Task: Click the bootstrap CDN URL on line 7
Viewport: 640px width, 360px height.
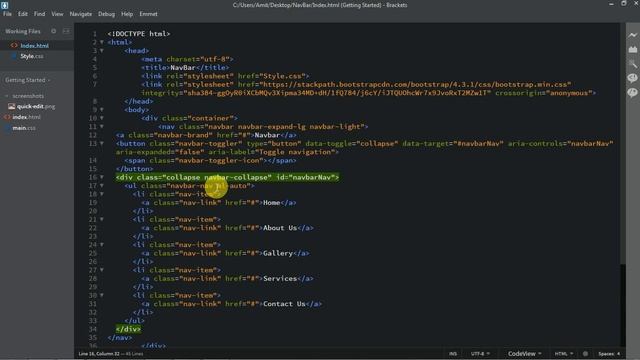Action: (x=414, y=84)
